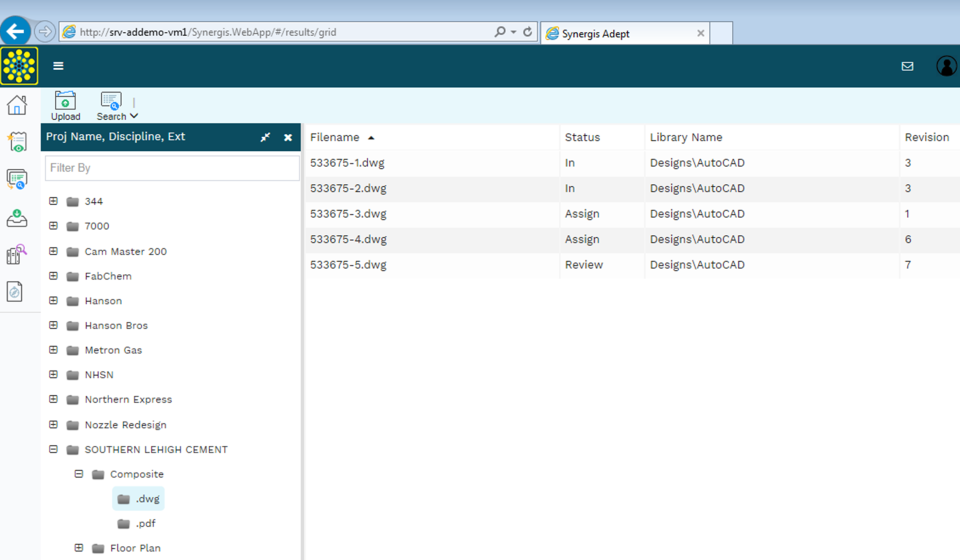The image size is (960, 560).
Task: Open the hamburger navigation menu
Action: (x=58, y=66)
